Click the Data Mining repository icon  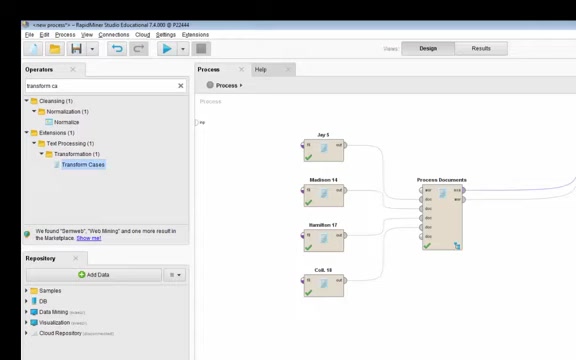click(x=34, y=312)
